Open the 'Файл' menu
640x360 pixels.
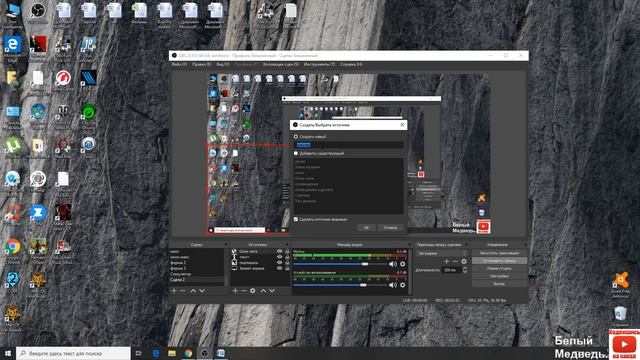click(x=179, y=64)
